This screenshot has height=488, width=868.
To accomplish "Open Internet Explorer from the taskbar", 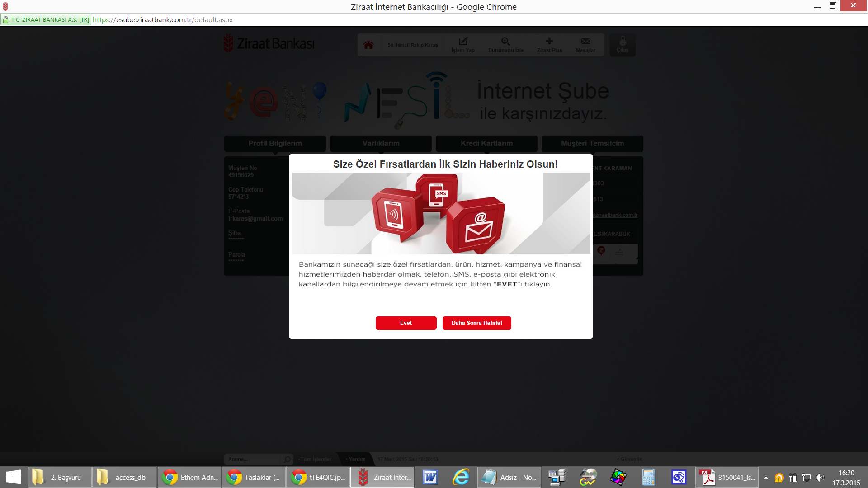I will [x=461, y=477].
